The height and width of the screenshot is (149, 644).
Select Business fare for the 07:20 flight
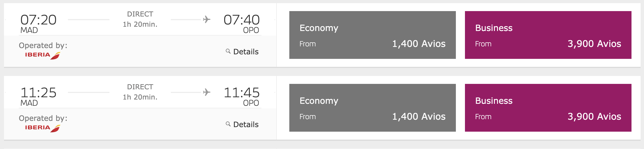point(548,35)
